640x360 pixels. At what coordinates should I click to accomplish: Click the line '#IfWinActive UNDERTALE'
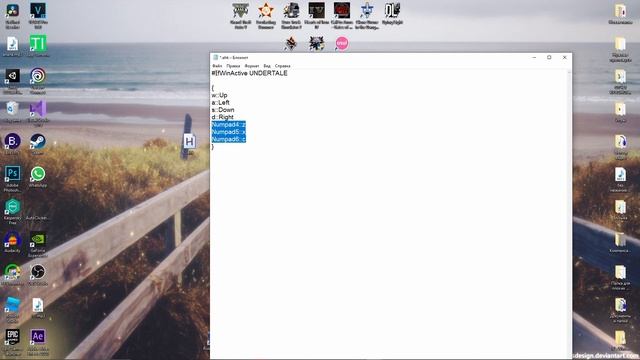249,73
